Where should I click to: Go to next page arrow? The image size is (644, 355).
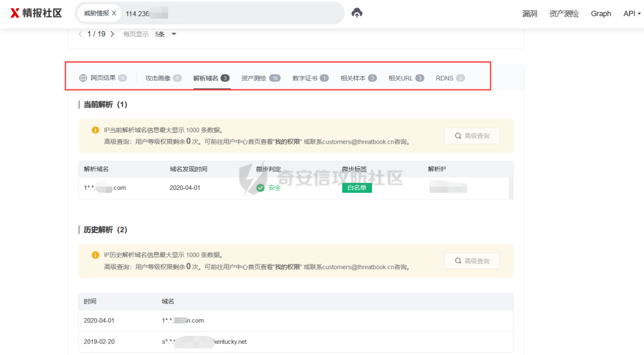[112, 34]
